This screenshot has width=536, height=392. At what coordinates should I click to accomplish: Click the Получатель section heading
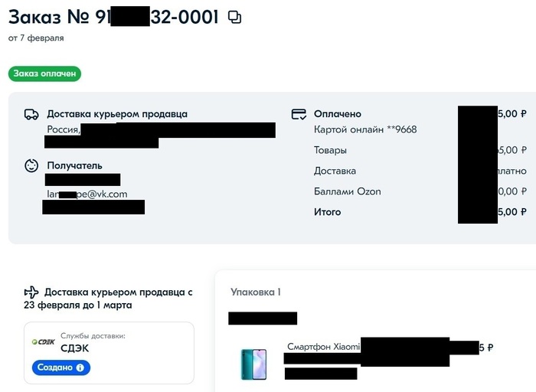pyautogui.click(x=74, y=165)
